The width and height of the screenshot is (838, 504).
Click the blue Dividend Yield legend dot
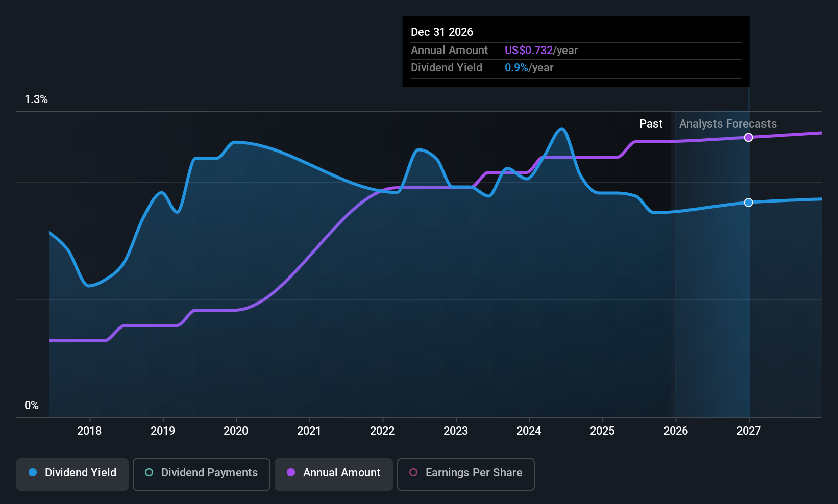pyautogui.click(x=33, y=473)
